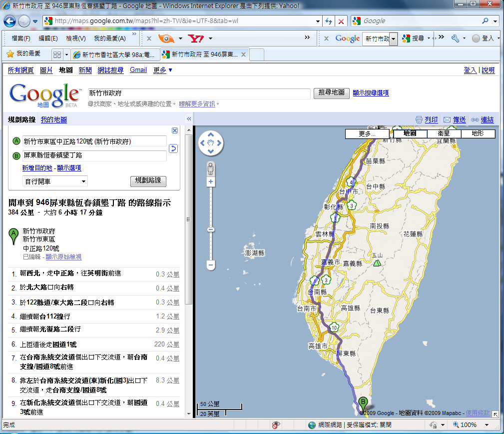Click the Gmail link in top navigation
Viewport: 504px width, 434px height.
click(x=138, y=70)
